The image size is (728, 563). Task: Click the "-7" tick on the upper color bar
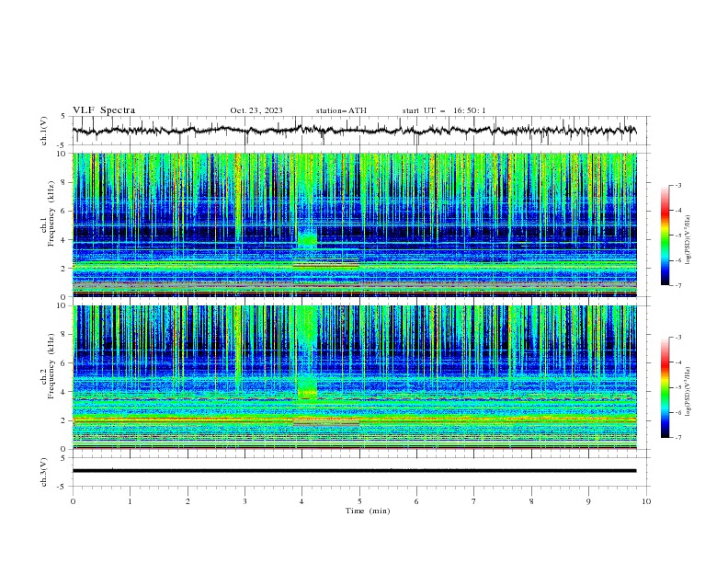pyautogui.click(x=677, y=285)
